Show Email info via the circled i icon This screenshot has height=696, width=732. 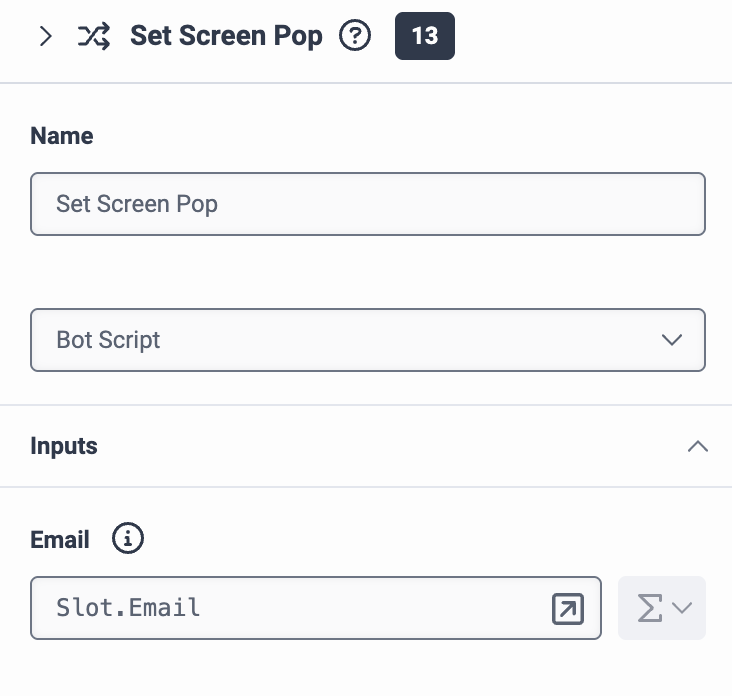click(x=128, y=538)
